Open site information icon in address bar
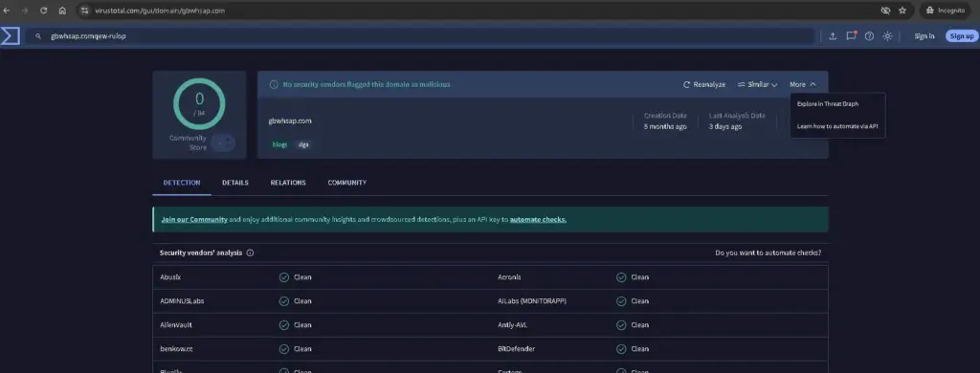This screenshot has width=980, height=373. 84,11
